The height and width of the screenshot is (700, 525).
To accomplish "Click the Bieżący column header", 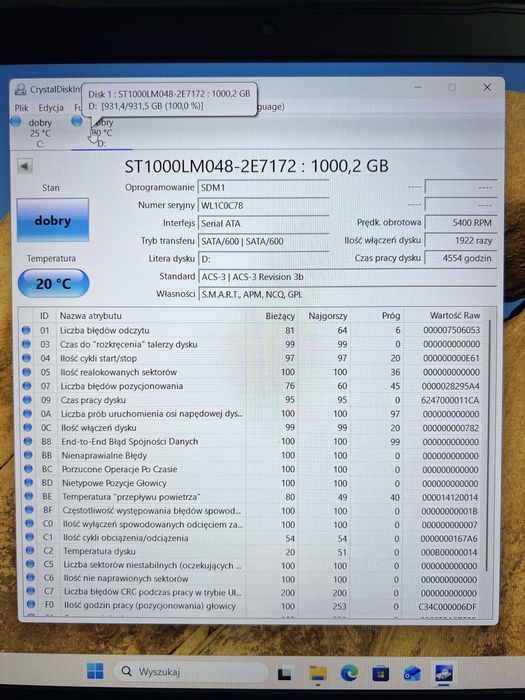I will click(x=272, y=316).
